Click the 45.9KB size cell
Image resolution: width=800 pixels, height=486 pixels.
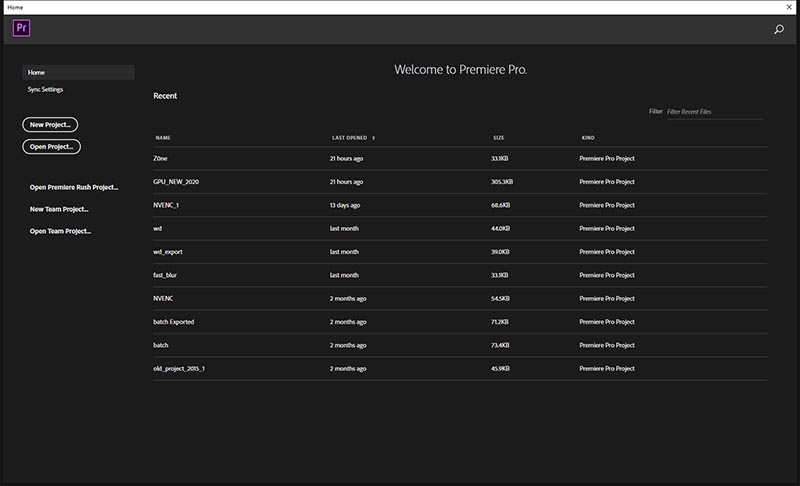(x=500, y=368)
